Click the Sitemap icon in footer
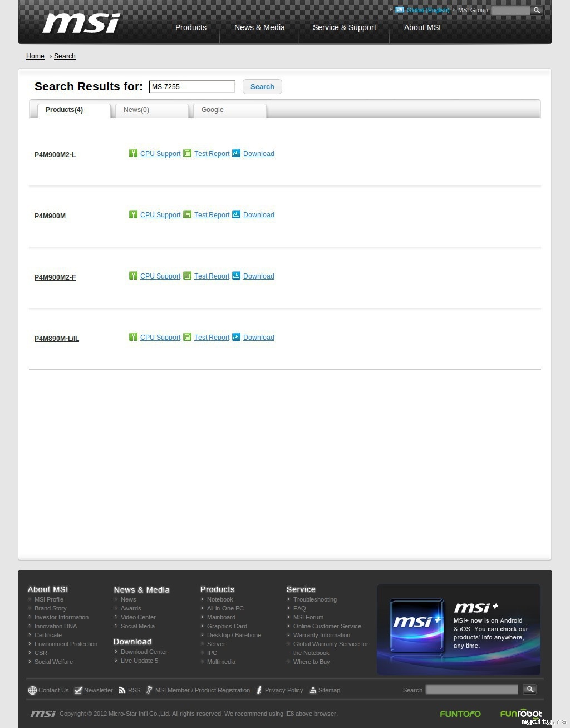Screen dimensions: 570x728 [x=313, y=691]
